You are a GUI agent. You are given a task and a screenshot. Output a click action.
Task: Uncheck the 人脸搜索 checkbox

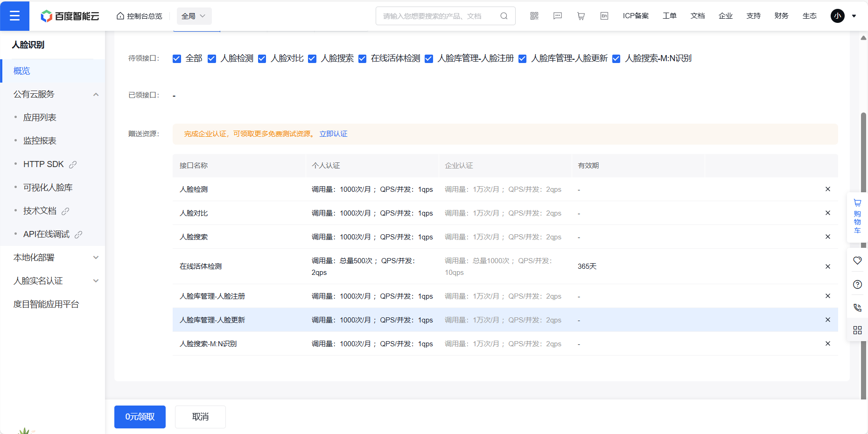coord(312,59)
